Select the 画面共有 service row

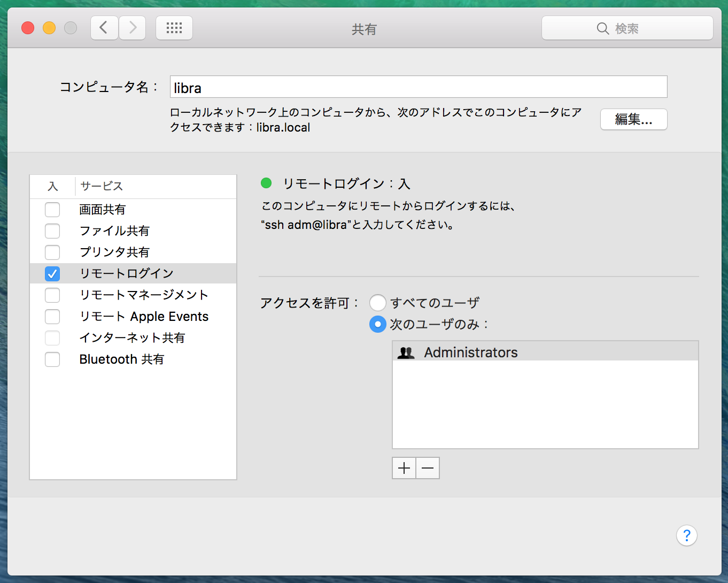click(x=133, y=210)
